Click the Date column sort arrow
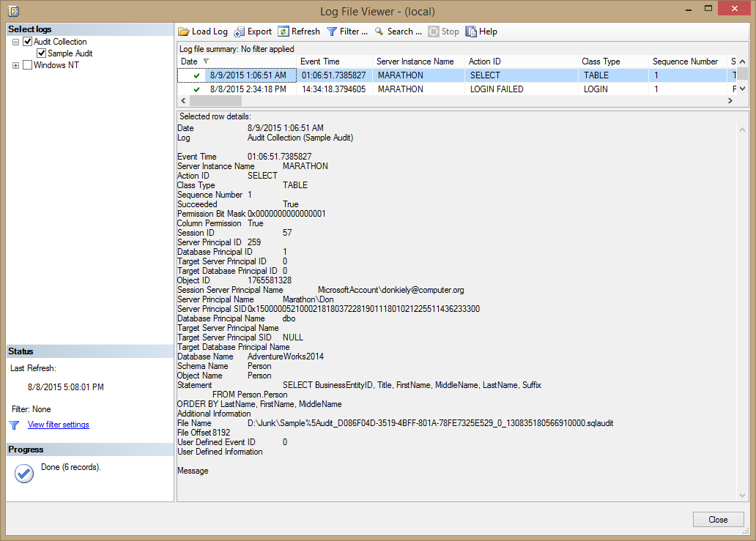The image size is (756, 541). point(207,61)
